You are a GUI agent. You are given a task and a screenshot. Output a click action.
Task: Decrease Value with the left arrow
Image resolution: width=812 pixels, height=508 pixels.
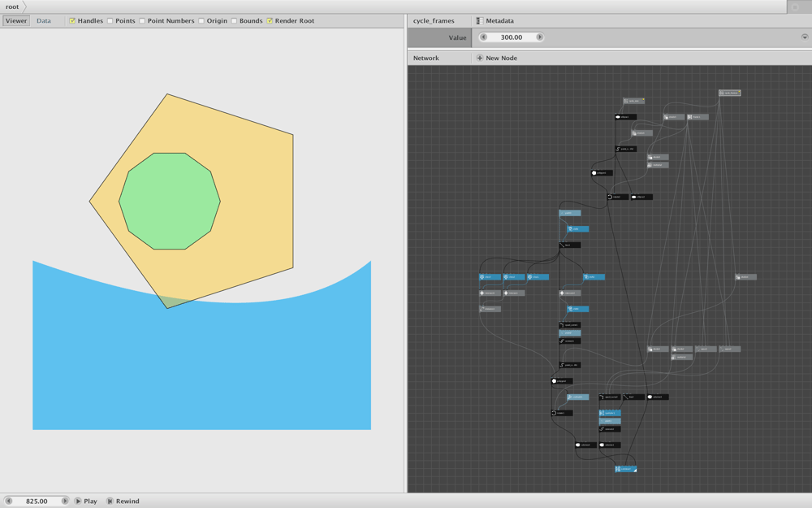tap(483, 37)
